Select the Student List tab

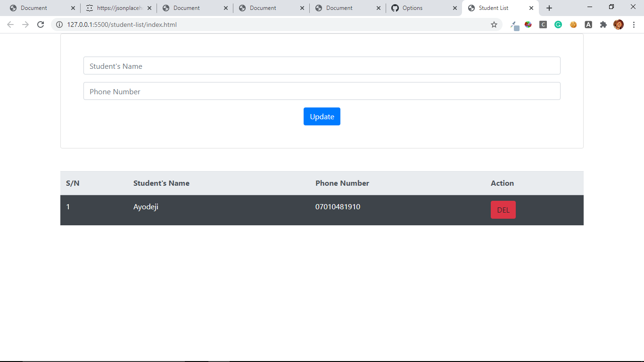tap(500, 8)
